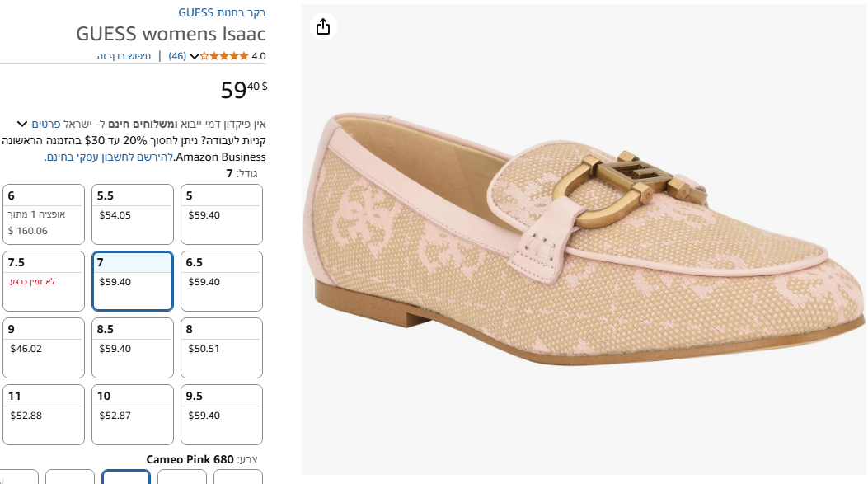Select size 6 option

click(44, 214)
